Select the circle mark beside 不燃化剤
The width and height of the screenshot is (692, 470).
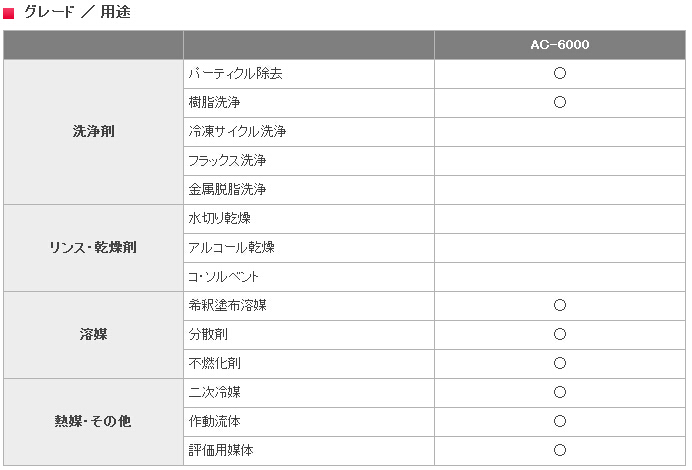pos(560,363)
